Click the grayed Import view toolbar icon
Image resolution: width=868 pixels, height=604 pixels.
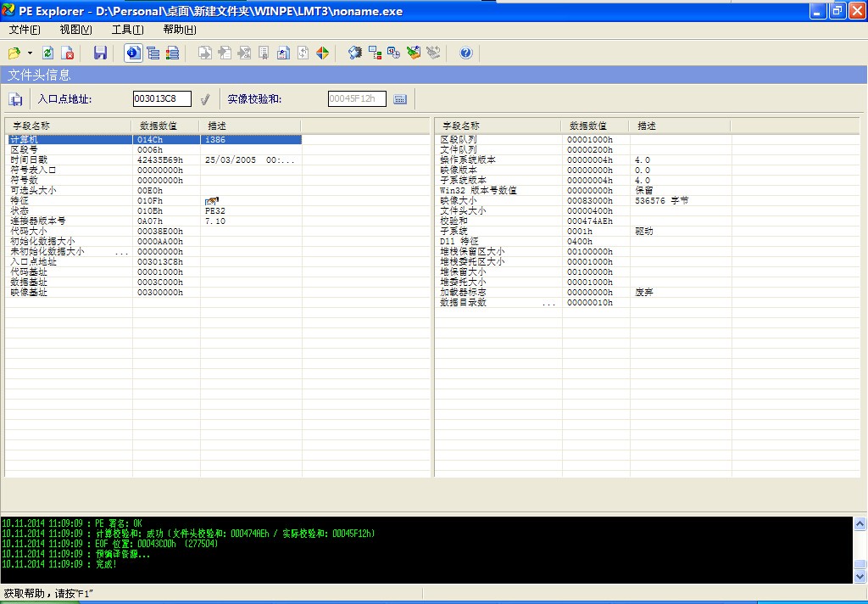click(225, 53)
